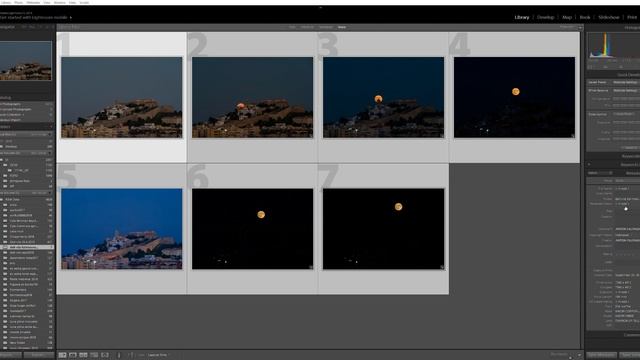Click the Navigator preview image

(x=26, y=61)
